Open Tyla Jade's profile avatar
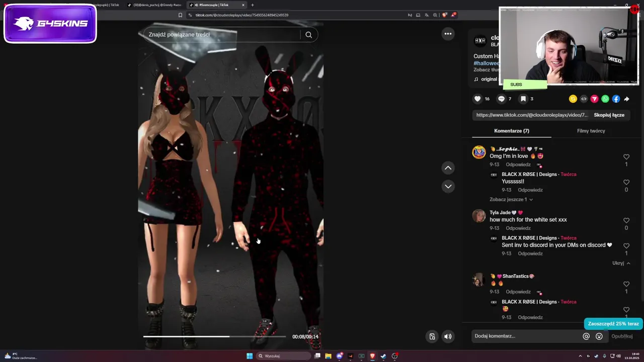644x362 pixels. pos(478,216)
